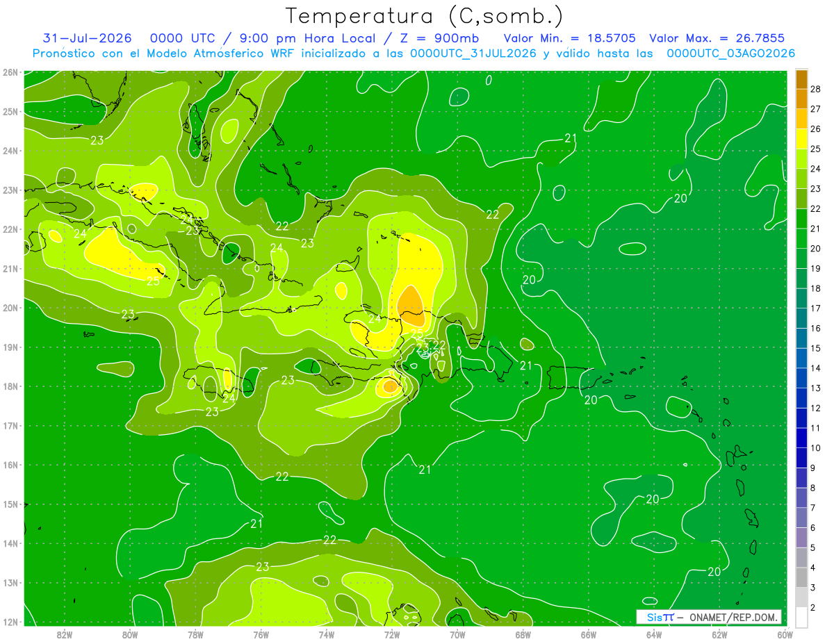Click the 76W longitude axis label
This screenshot has width=834, height=644.
[x=261, y=634]
